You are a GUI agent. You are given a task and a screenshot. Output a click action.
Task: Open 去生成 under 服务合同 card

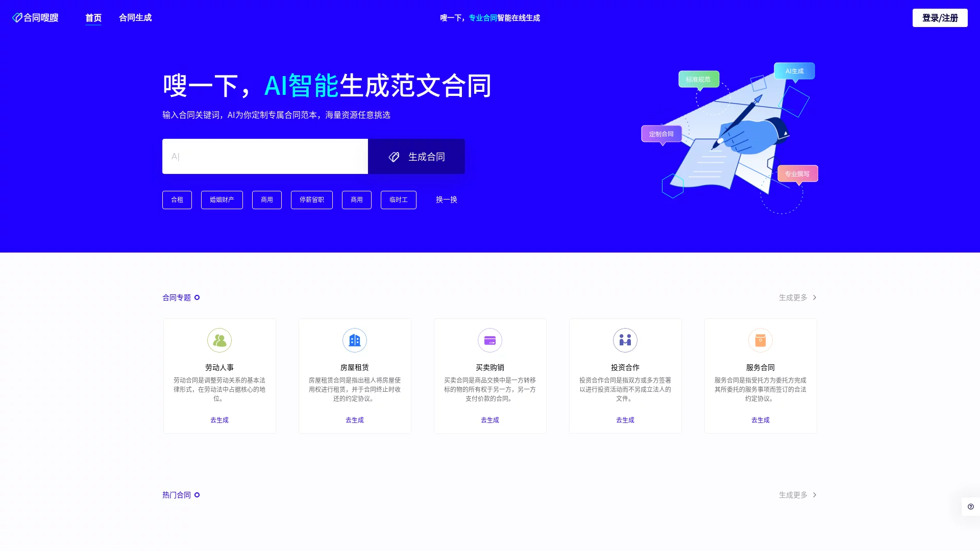[761, 420]
